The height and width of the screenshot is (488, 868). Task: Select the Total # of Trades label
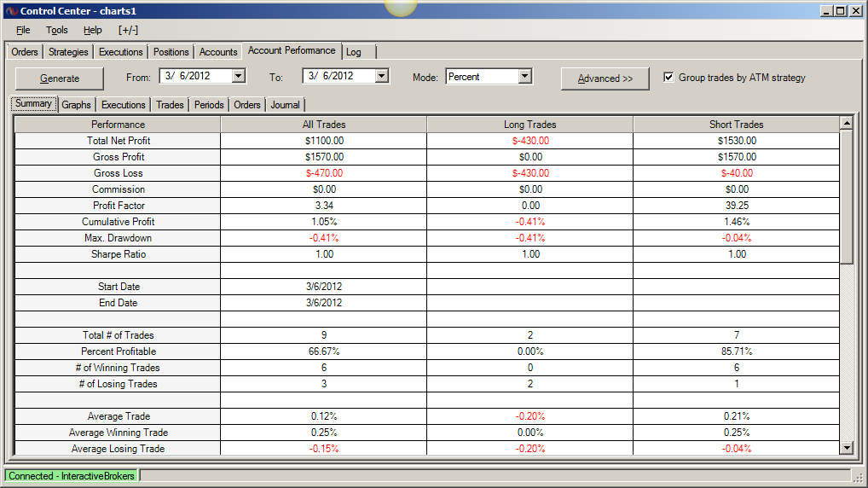tap(118, 335)
